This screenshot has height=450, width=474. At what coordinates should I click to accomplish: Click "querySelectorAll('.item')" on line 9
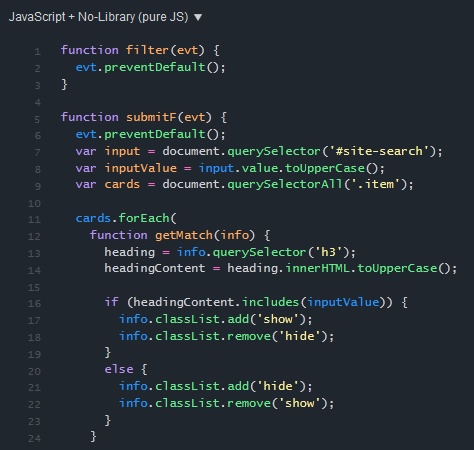tap(317, 184)
